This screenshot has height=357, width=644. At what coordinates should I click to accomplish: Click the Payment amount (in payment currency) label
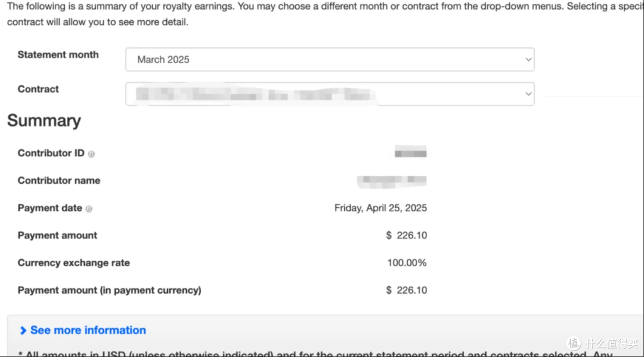[x=110, y=290]
